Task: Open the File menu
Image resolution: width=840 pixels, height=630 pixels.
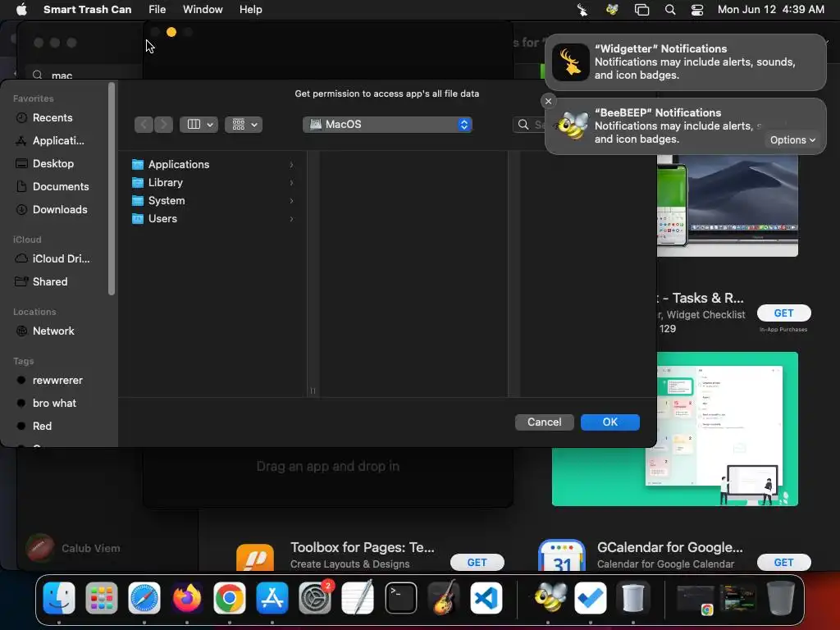Action: click(x=157, y=9)
